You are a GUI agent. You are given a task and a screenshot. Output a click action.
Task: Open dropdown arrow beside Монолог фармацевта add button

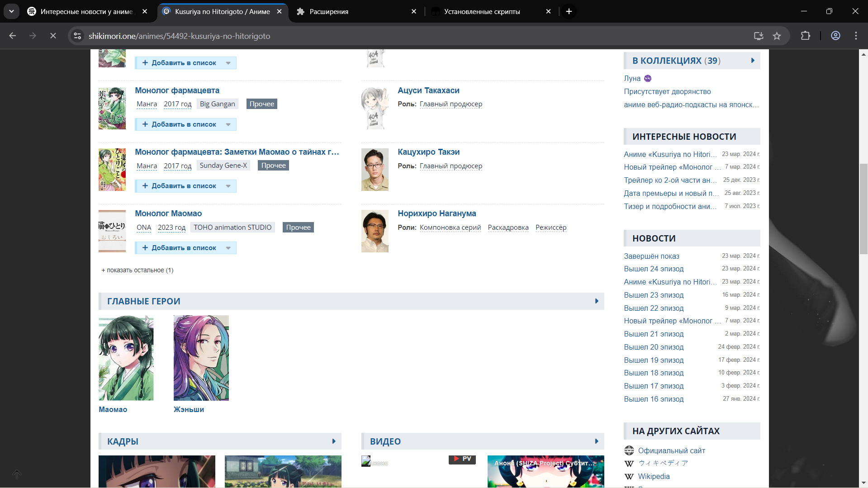pyautogui.click(x=228, y=124)
